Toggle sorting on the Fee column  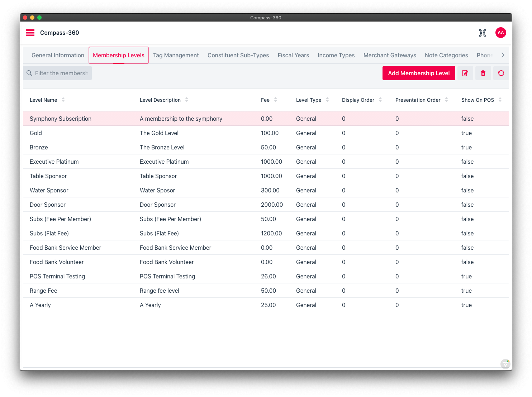tap(275, 100)
